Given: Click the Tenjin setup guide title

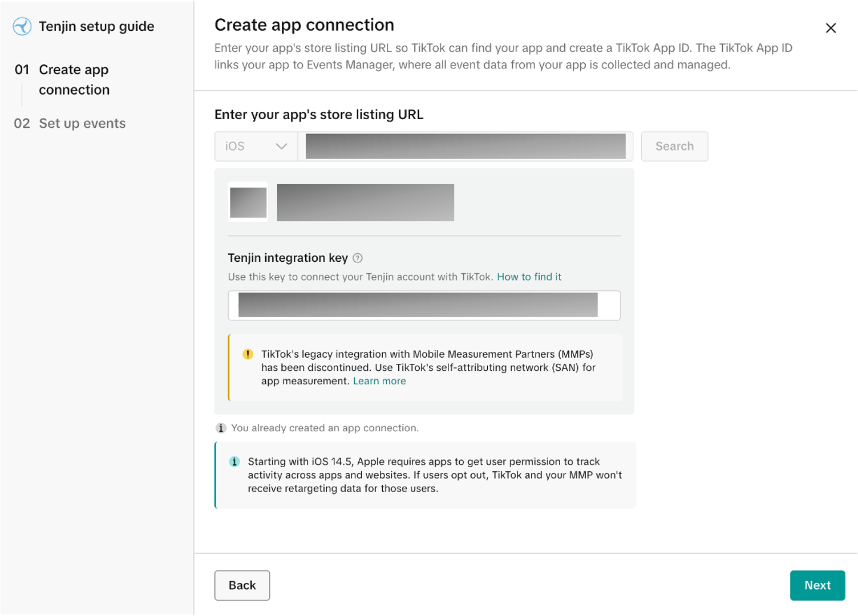Looking at the screenshot, I should pos(96,26).
